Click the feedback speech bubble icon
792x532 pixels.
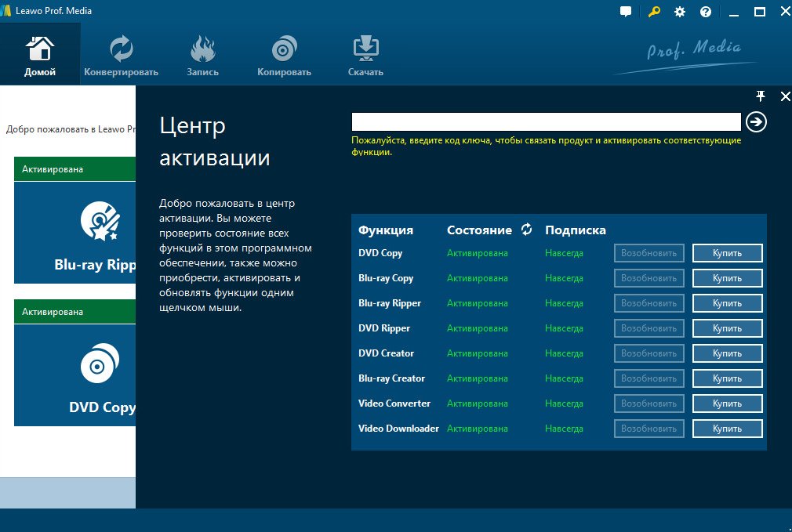point(625,12)
